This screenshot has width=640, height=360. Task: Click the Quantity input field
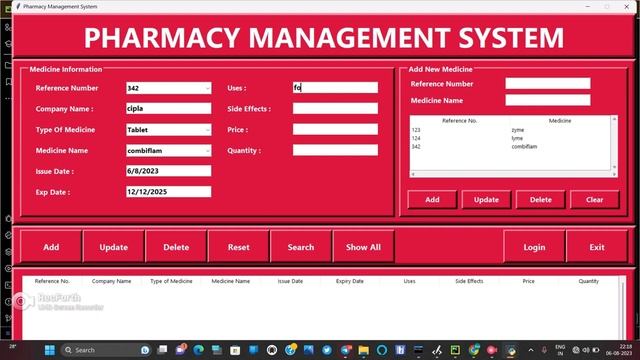click(336, 150)
